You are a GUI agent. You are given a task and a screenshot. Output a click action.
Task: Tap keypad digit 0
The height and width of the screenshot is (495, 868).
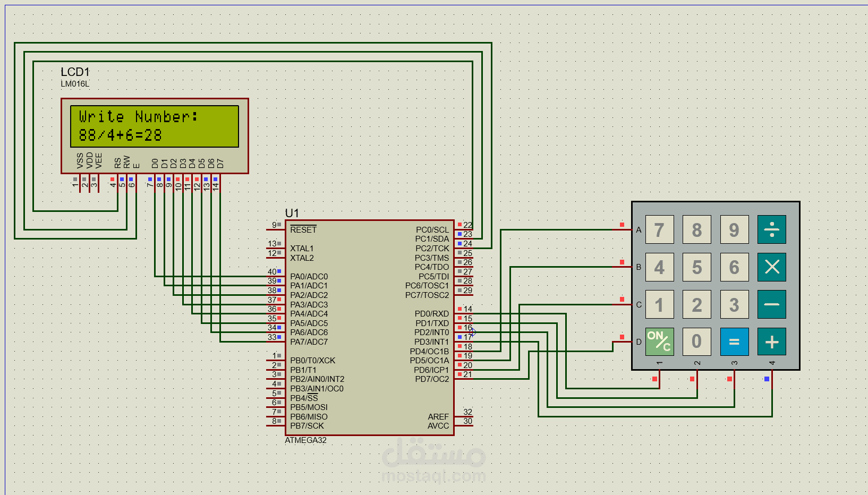tap(696, 342)
